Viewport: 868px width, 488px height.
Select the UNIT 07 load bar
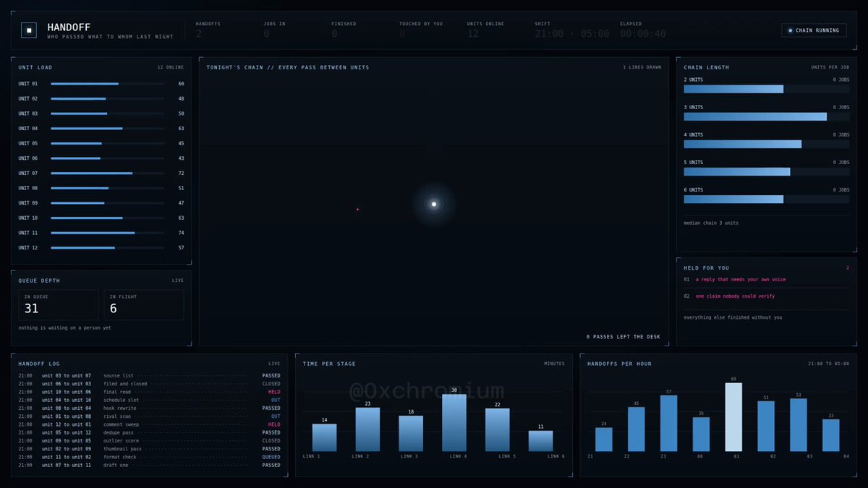coord(107,174)
